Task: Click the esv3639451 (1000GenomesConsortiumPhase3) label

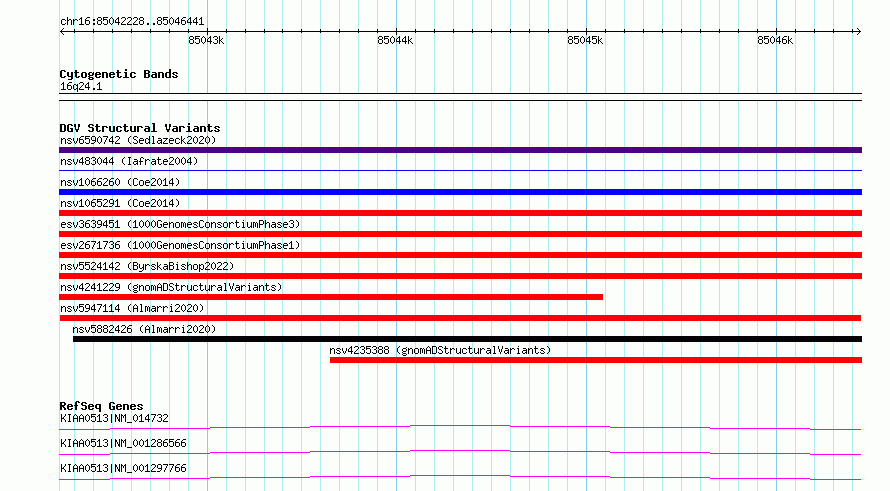Action: point(180,224)
